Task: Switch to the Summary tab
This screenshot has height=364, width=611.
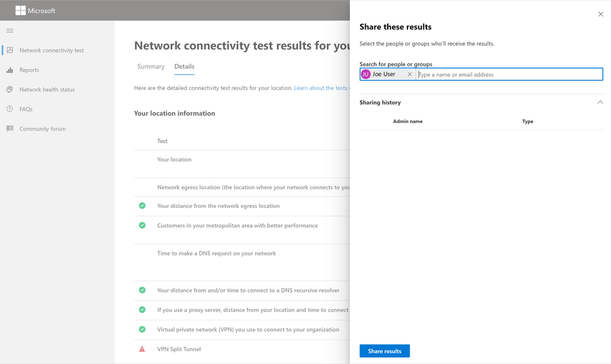Action: [x=151, y=67]
